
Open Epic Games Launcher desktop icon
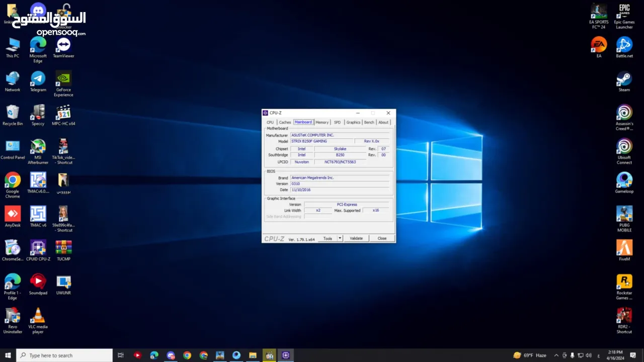(x=624, y=17)
